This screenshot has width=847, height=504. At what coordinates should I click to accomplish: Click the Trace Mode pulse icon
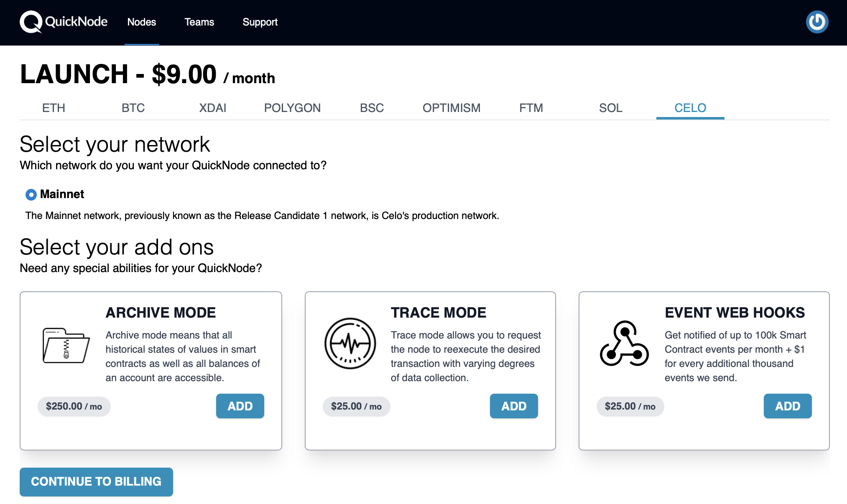point(350,343)
